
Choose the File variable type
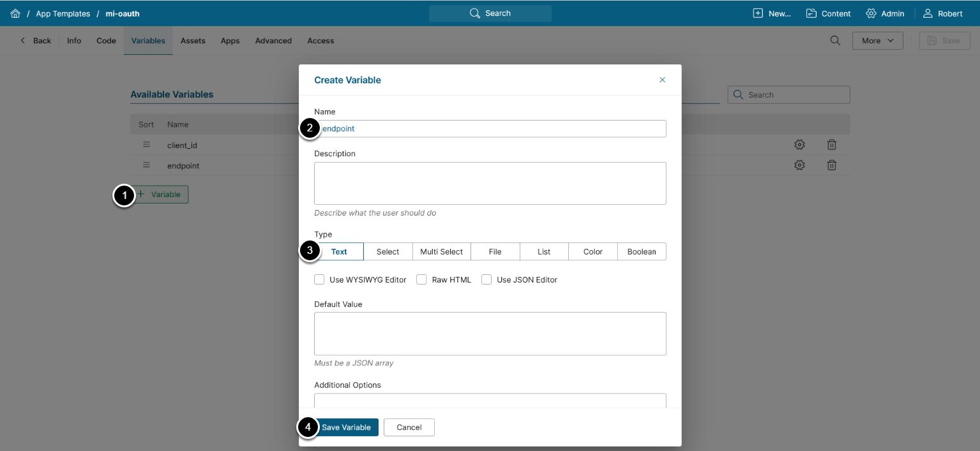coord(495,252)
